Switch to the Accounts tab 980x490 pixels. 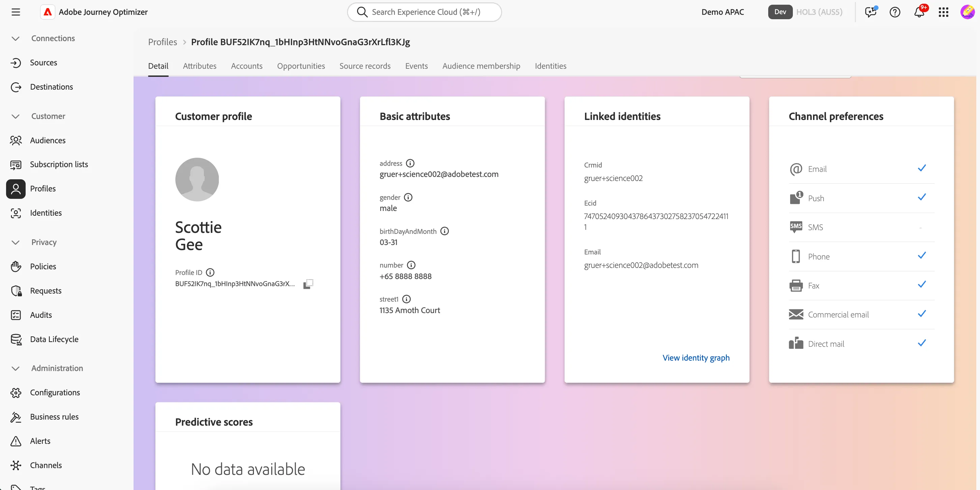pos(247,66)
